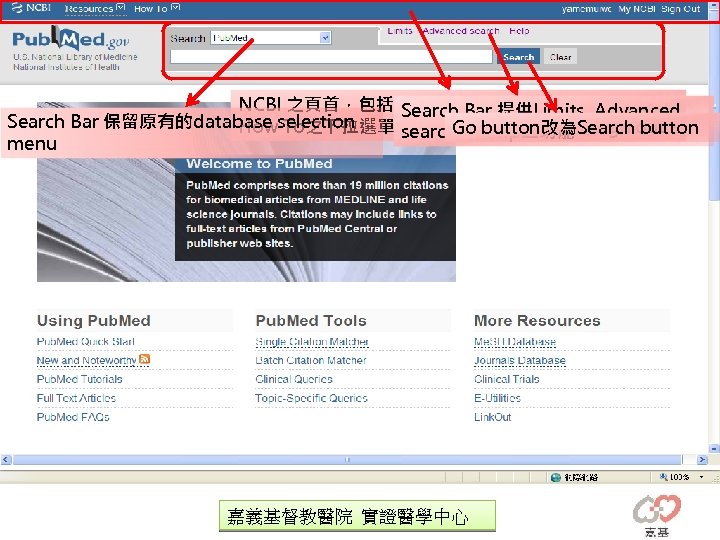Click the Clear button

(x=560, y=57)
